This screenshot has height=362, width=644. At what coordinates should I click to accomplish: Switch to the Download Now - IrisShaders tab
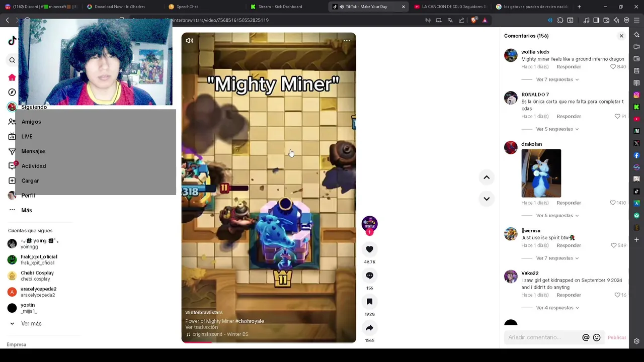pyautogui.click(x=119, y=7)
